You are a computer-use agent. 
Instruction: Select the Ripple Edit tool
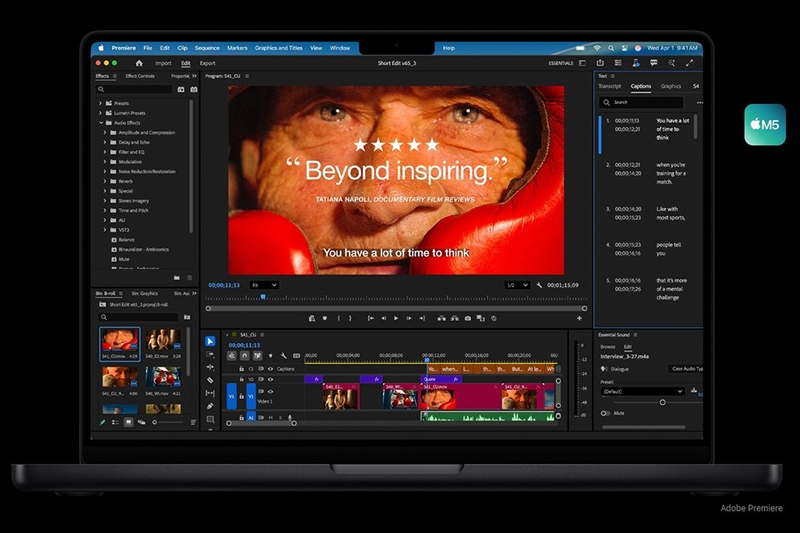tap(210, 367)
